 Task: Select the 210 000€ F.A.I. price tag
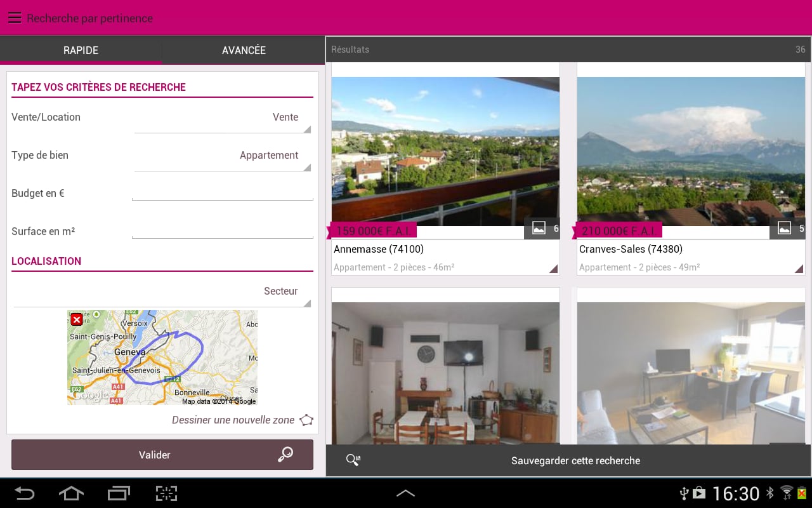pos(619,231)
